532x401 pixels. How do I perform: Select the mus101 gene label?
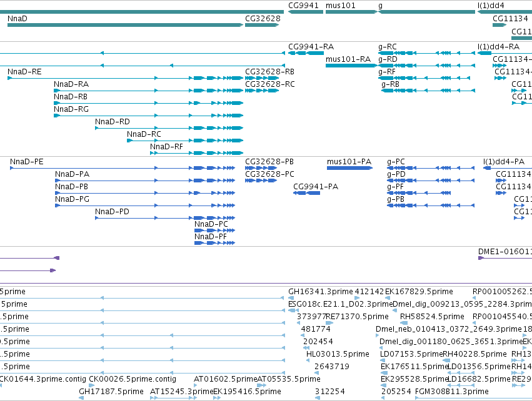pos(341,6)
